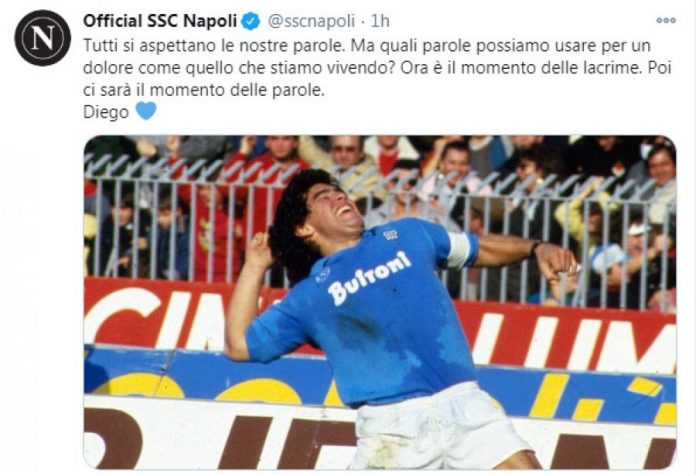Click the word Diego in the tweet
This screenshot has height=474, width=696.
[106, 112]
